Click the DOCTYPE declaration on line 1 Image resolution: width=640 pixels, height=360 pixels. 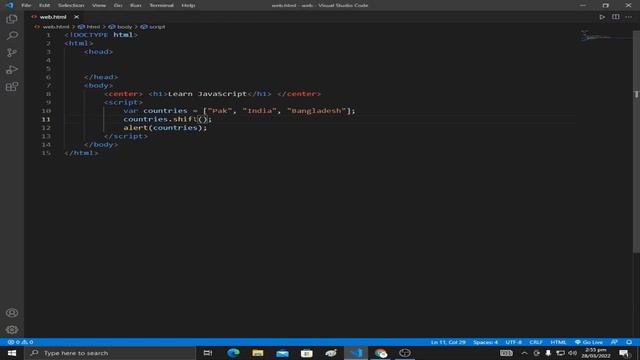101,35
